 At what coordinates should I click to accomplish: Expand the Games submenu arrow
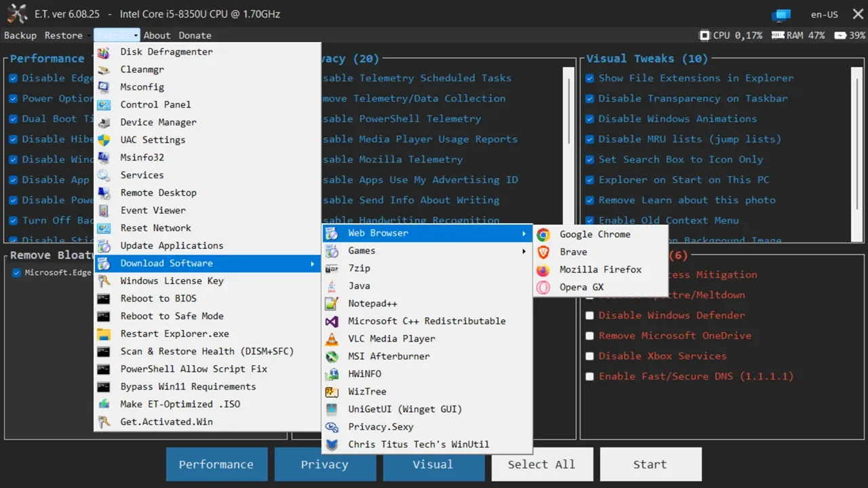tap(524, 251)
